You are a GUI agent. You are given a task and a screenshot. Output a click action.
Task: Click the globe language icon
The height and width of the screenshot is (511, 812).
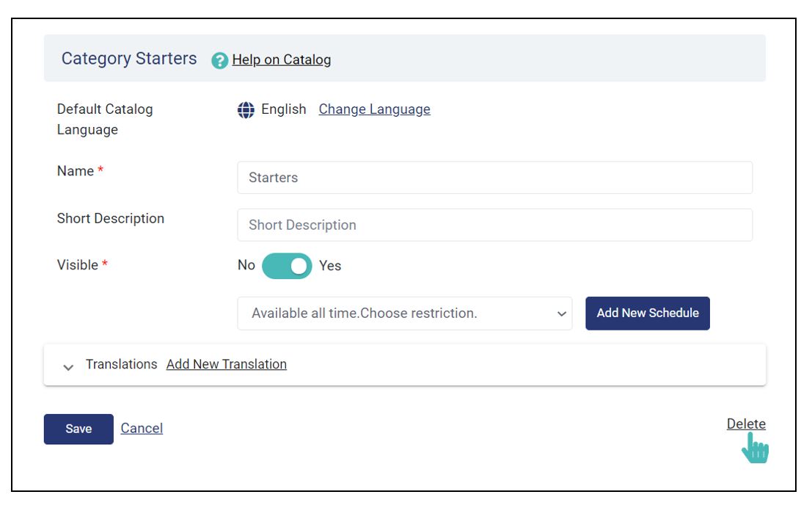point(246,110)
